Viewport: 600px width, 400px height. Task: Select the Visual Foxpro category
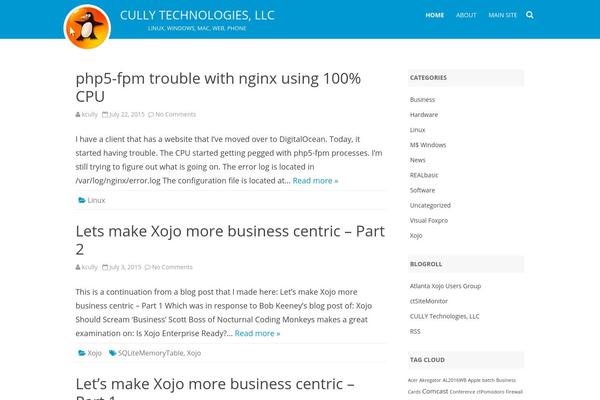[429, 220]
